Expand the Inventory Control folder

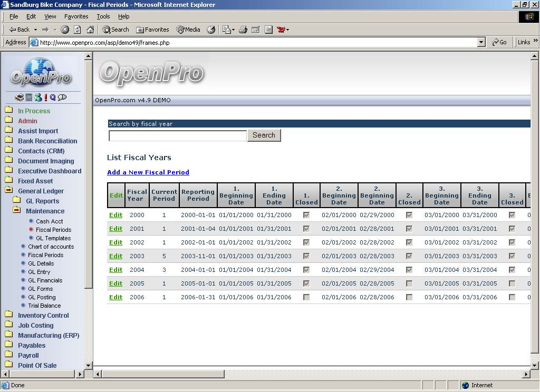pos(8,315)
